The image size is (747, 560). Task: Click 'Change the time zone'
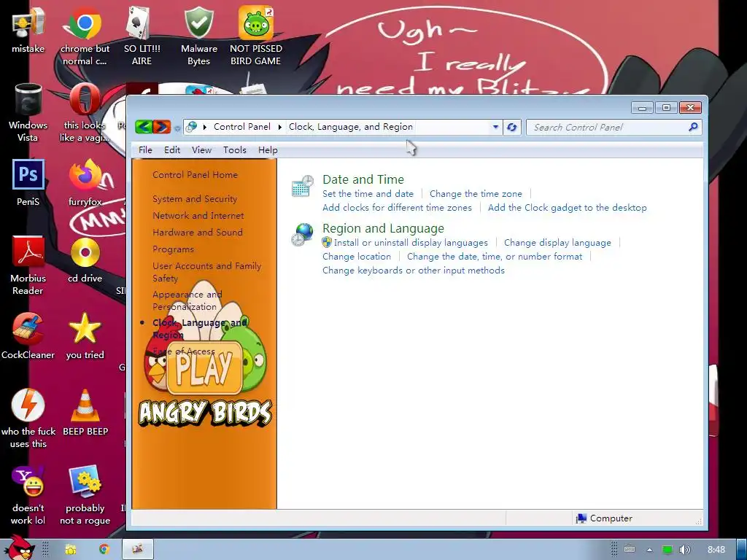coord(476,194)
